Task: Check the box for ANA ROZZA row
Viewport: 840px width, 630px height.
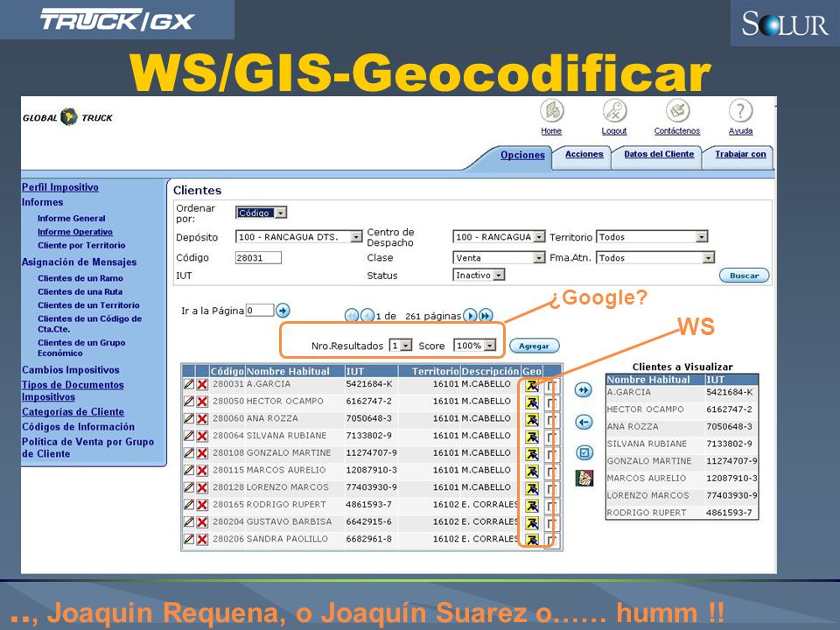Action: coord(551,421)
